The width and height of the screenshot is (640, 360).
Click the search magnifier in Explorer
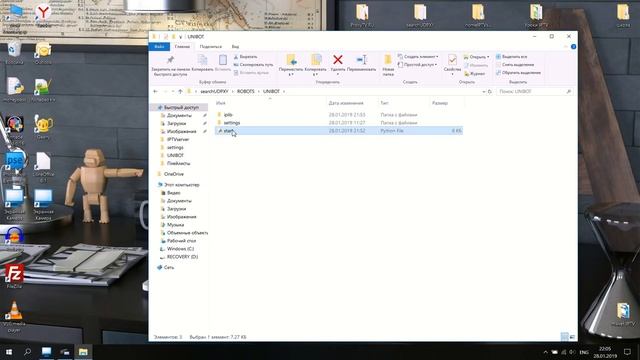tap(569, 91)
